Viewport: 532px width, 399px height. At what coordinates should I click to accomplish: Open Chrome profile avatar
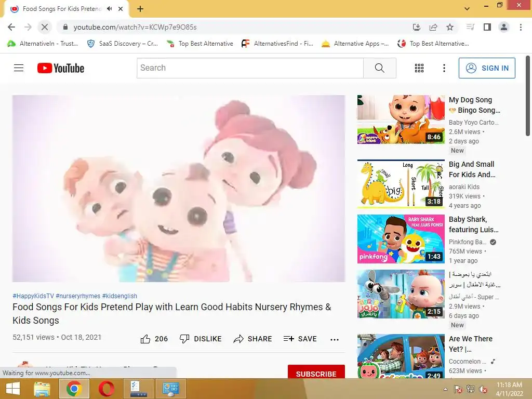(504, 27)
